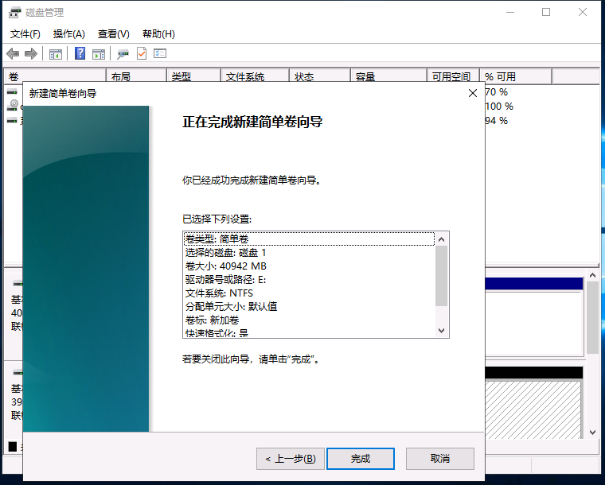This screenshot has height=486, width=605.
Task: Click the disk pane scroll down arrow
Action: 593,433
